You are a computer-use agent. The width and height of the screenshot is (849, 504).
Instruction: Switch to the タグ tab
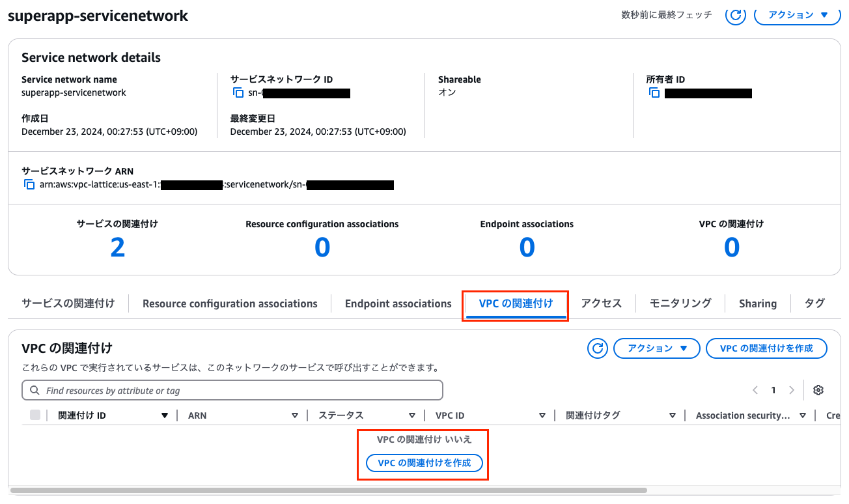[814, 303]
